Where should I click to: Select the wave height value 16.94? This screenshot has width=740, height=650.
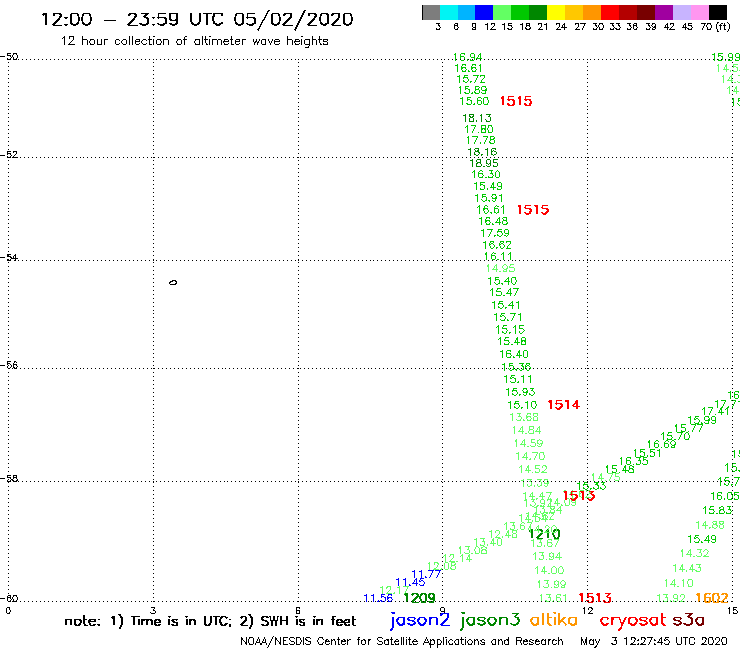click(x=467, y=57)
